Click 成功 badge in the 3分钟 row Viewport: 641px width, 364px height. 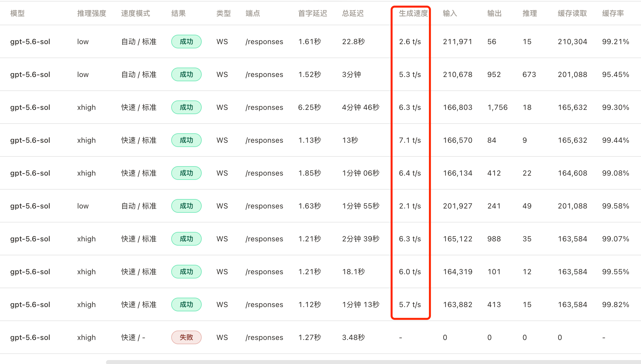[186, 74]
